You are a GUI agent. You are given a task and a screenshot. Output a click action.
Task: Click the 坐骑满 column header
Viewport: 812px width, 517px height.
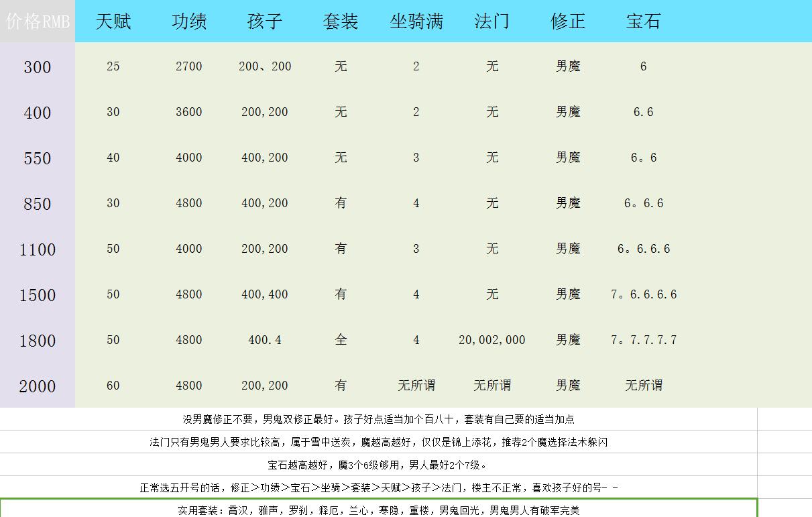coord(416,21)
